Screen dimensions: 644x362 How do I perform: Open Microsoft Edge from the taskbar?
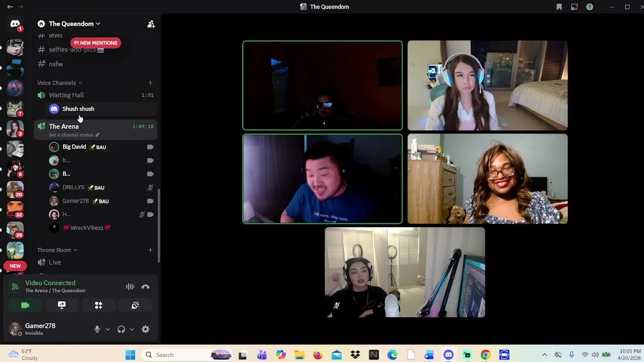(392, 355)
